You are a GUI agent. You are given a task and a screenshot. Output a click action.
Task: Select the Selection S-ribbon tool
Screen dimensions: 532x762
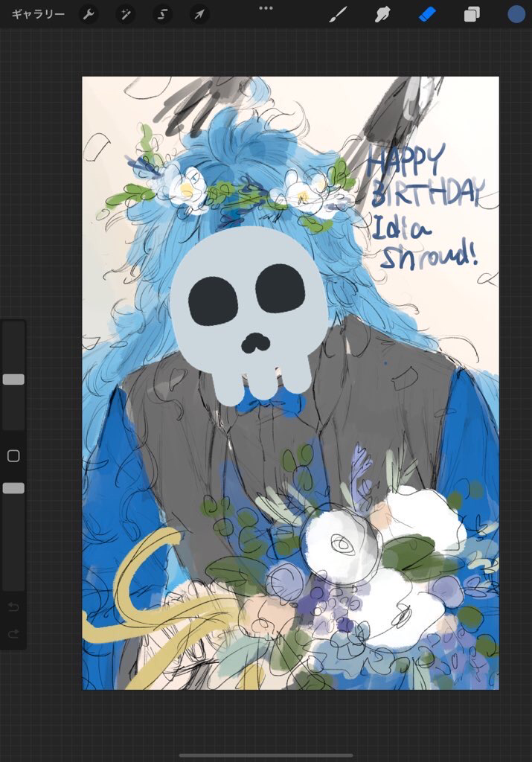coord(162,15)
